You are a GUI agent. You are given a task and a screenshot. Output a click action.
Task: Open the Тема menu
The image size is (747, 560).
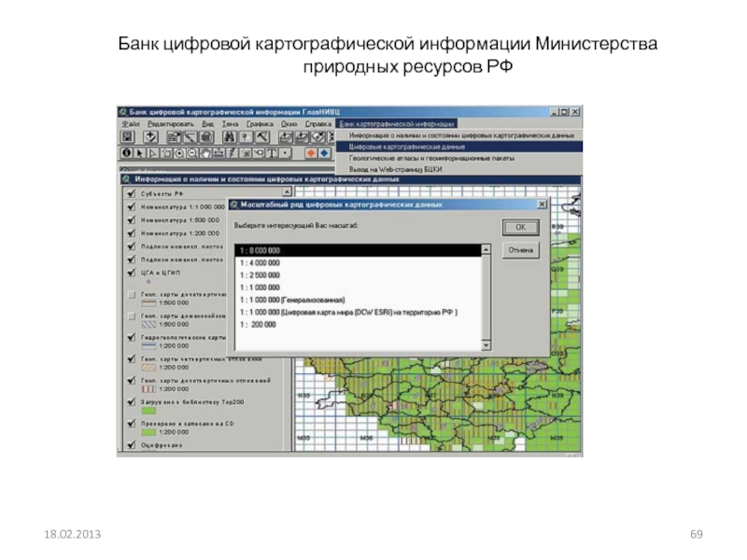[230, 123]
